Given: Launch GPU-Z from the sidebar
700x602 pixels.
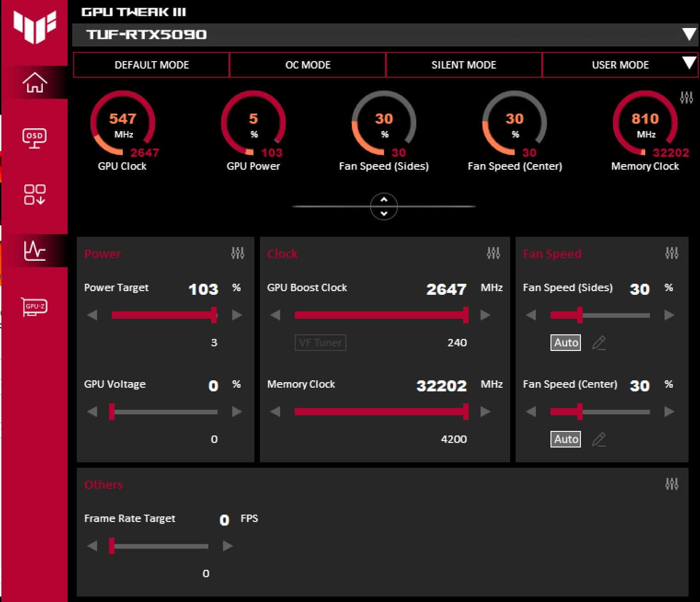Looking at the screenshot, I should click(x=34, y=307).
